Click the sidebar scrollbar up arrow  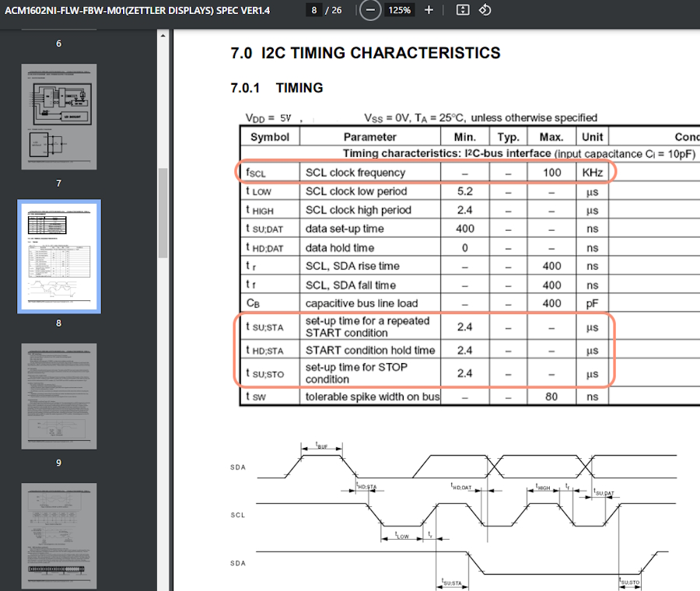tap(163, 35)
